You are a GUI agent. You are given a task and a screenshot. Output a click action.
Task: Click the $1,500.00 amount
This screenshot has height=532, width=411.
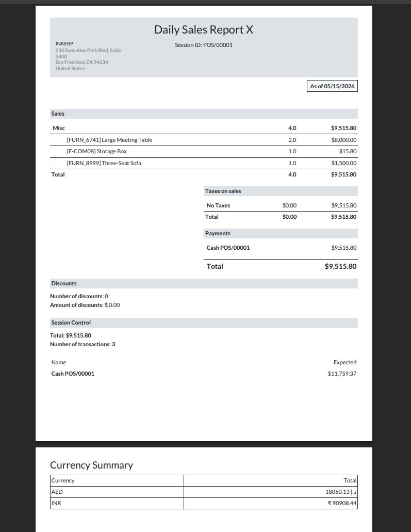coord(344,163)
